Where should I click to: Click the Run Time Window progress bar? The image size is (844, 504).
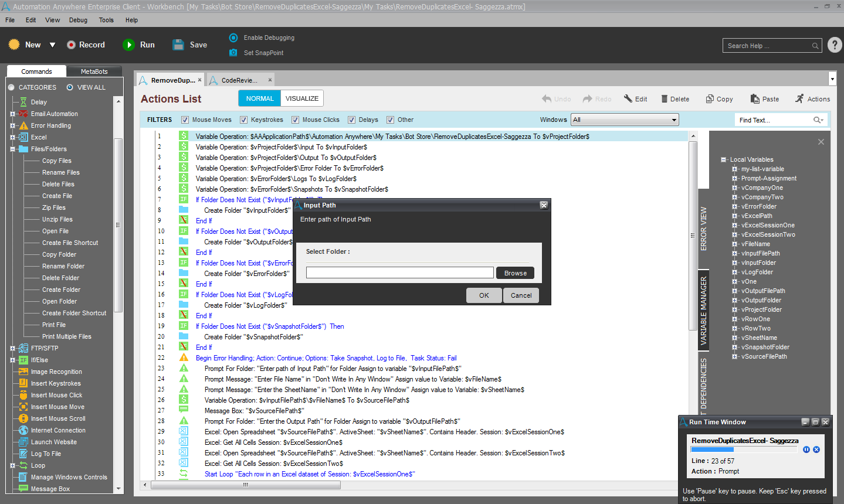click(744, 449)
